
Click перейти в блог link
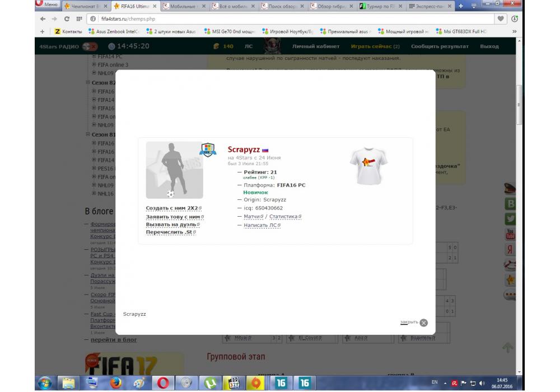(114, 339)
